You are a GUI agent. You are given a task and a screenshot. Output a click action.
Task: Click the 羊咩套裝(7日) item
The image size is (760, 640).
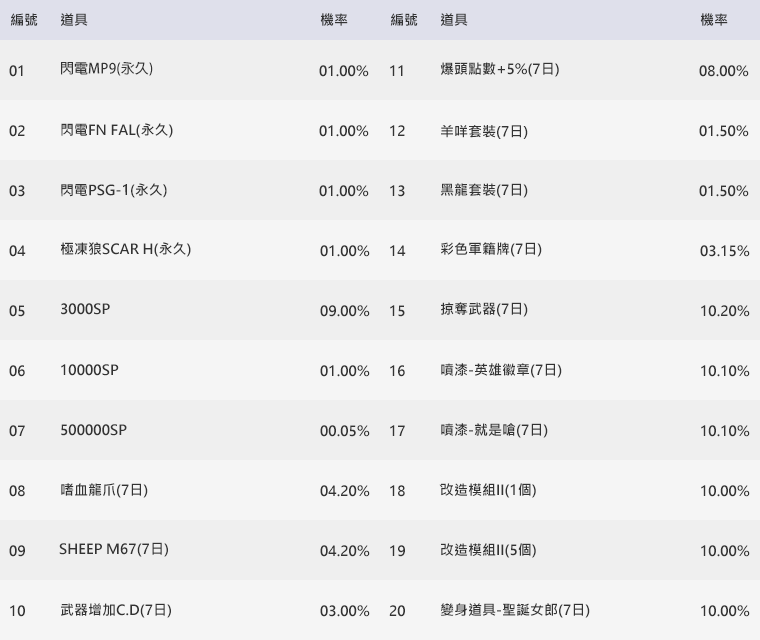click(484, 131)
